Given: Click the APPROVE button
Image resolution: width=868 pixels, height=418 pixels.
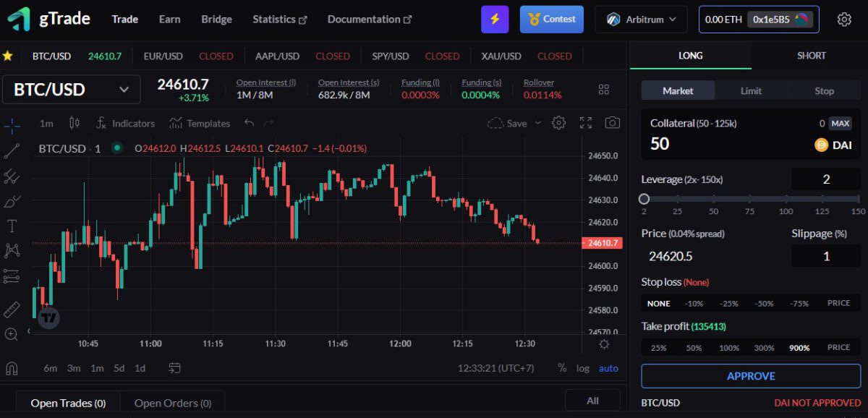Looking at the screenshot, I should click(750, 376).
